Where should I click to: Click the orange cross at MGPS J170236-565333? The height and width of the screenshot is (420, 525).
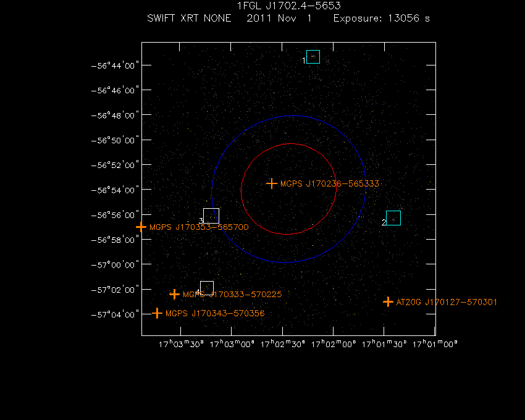272,183
